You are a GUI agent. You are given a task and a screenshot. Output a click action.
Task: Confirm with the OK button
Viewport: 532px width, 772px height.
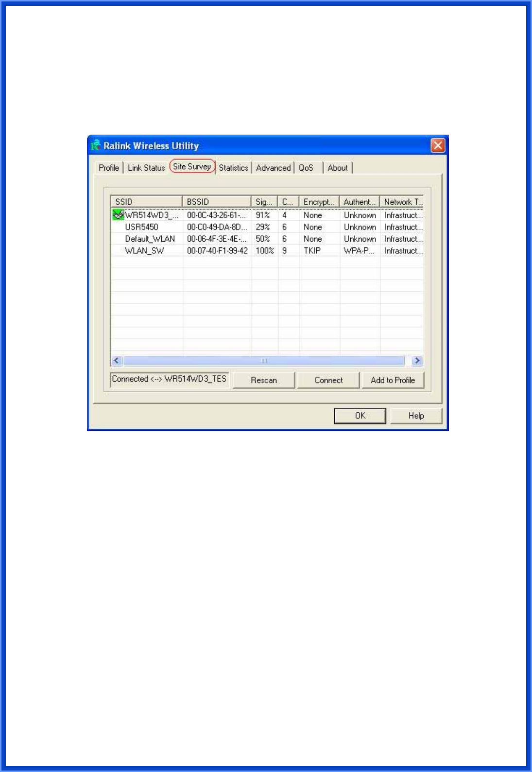(x=360, y=416)
